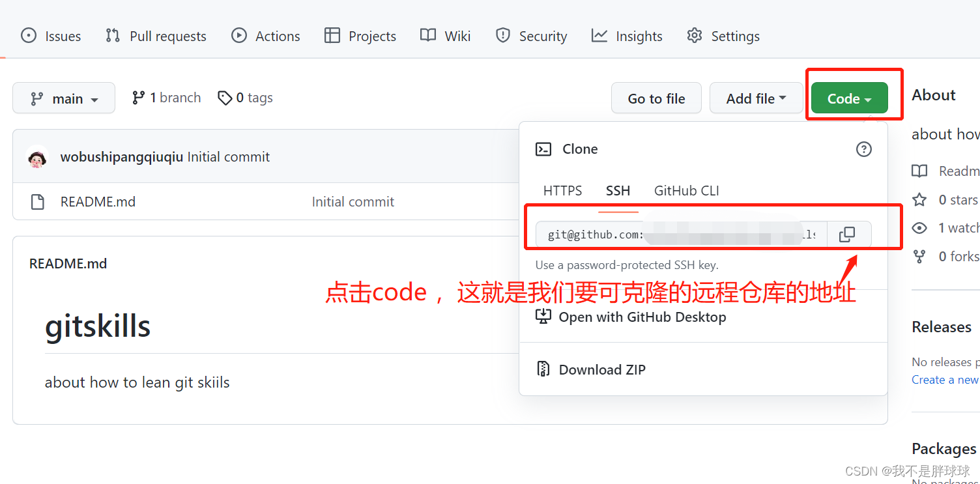Click the Releases heading link
The height and width of the screenshot is (484, 980).
pos(942,327)
